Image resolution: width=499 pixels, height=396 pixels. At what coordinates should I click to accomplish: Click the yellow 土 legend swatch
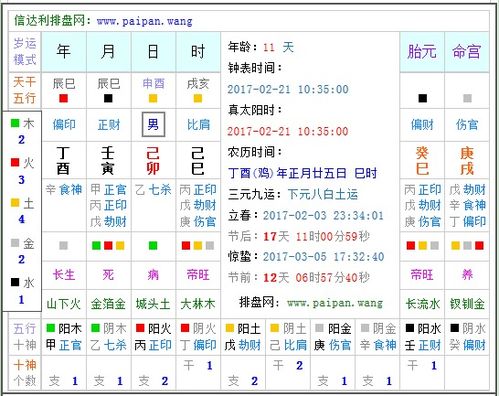pyautogui.click(x=15, y=202)
